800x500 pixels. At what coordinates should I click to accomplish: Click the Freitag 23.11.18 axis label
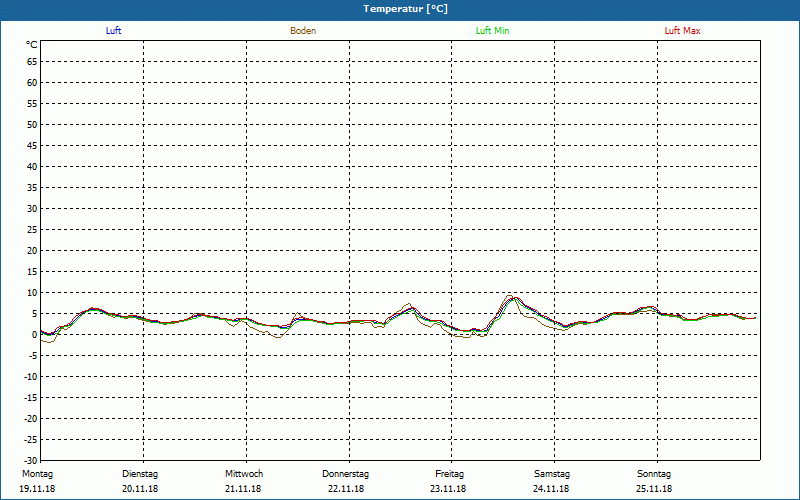pos(448,481)
